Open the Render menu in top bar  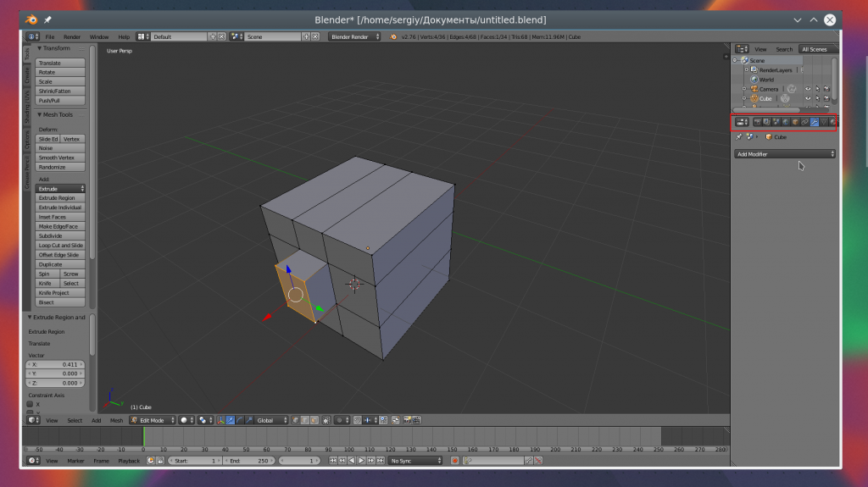[x=72, y=37]
